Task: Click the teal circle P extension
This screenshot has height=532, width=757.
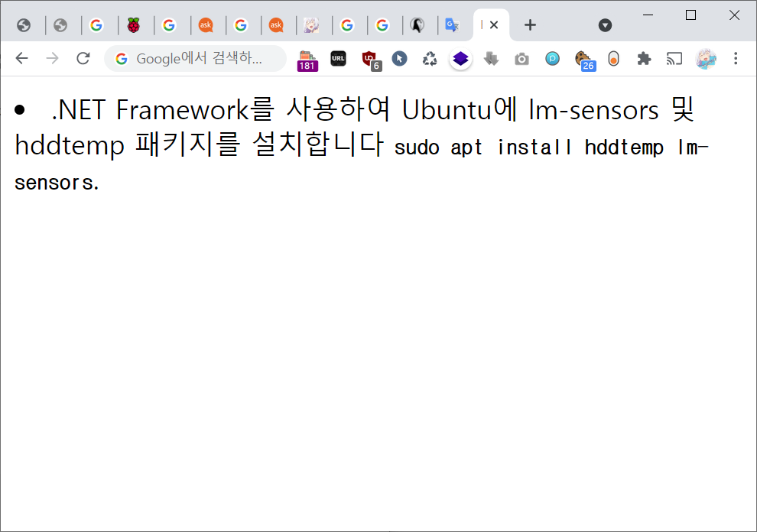Action: 552,58
